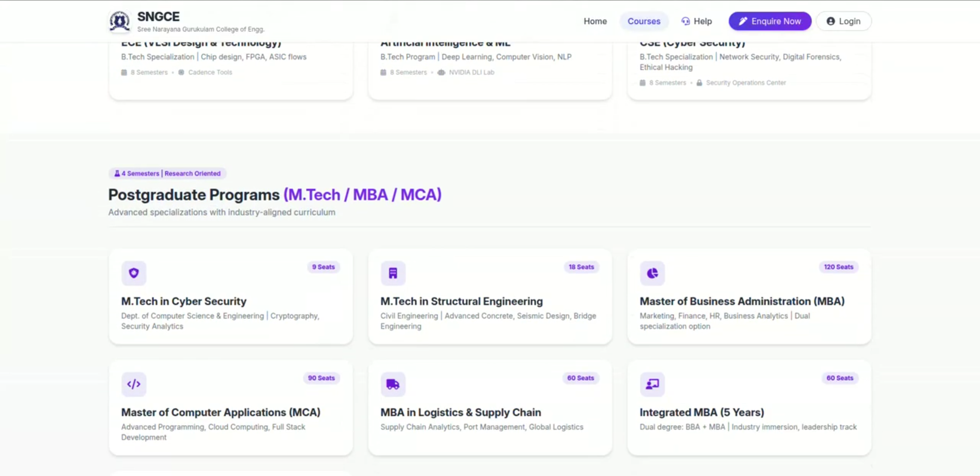Click the Login button
Image resolution: width=980 pixels, height=476 pixels.
point(843,21)
